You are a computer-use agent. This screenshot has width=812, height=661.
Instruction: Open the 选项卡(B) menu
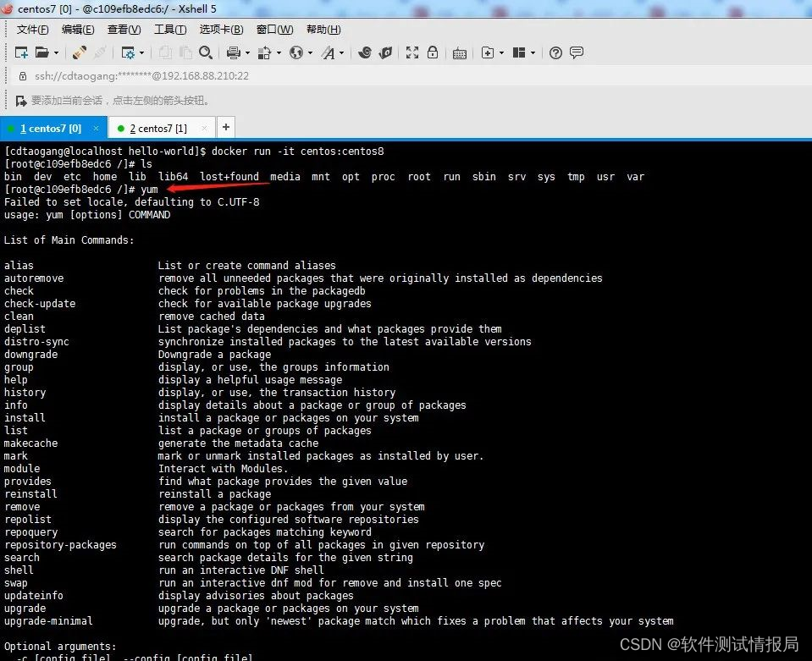(x=221, y=30)
